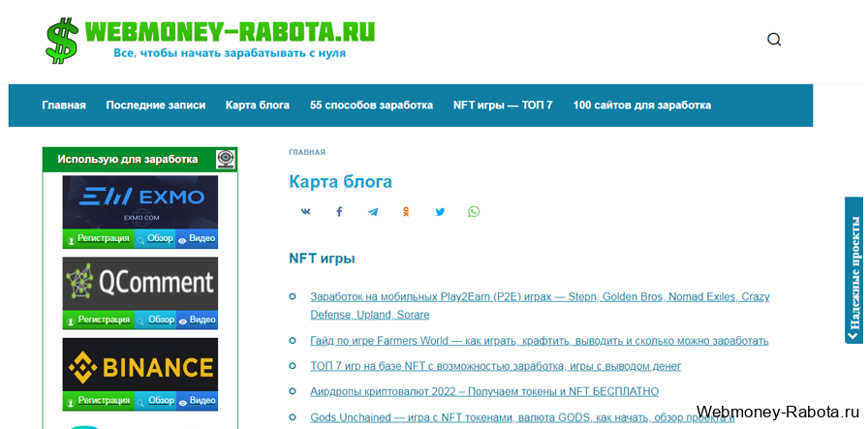Click Видео button under Binance
This screenshot has height=429, width=868.
pyautogui.click(x=197, y=401)
